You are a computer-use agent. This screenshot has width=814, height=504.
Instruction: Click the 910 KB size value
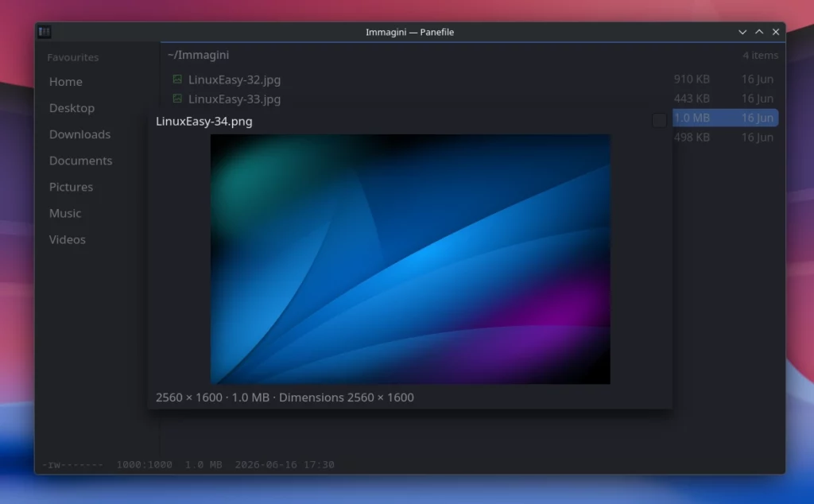pos(692,79)
